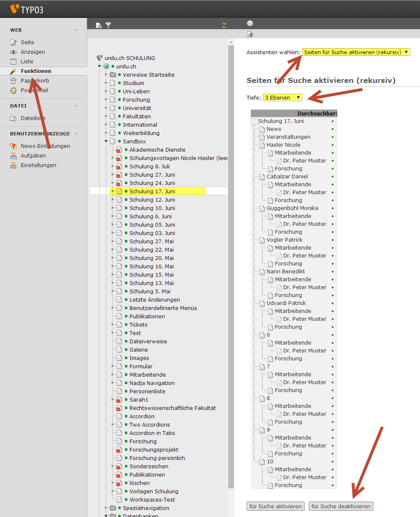Image resolution: width=420 pixels, height=517 pixels.
Task: Collapse the Sandbox tree node
Action: (106, 141)
